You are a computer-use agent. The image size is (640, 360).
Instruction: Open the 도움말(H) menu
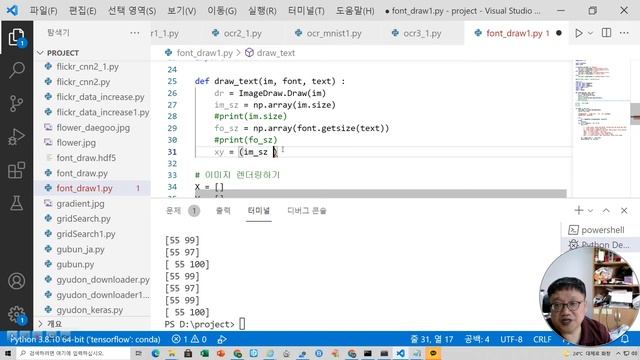click(x=355, y=11)
